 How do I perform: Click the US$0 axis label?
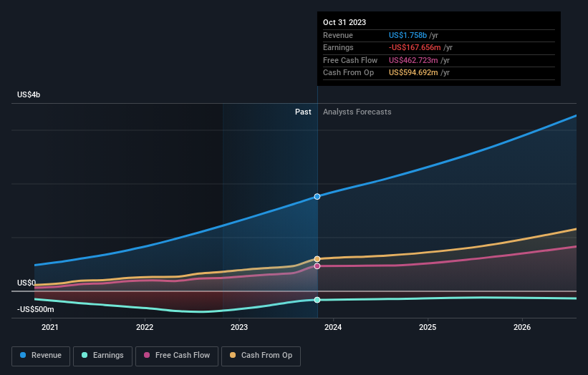pos(26,283)
